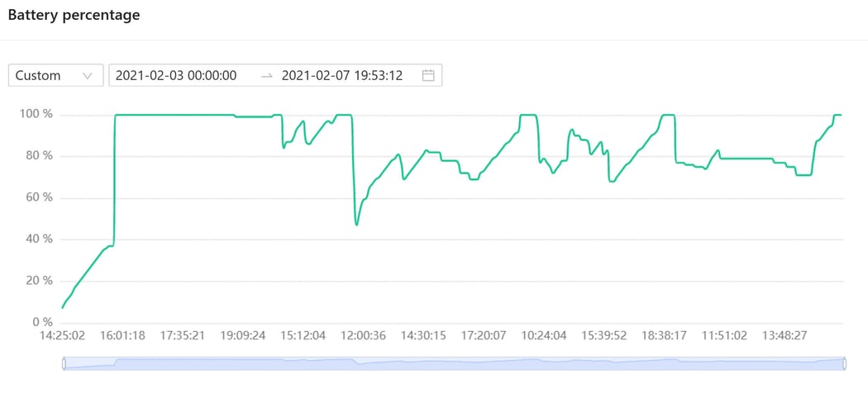The width and height of the screenshot is (868, 398).
Task: Grab the right handle of zoom slider
Action: click(845, 363)
